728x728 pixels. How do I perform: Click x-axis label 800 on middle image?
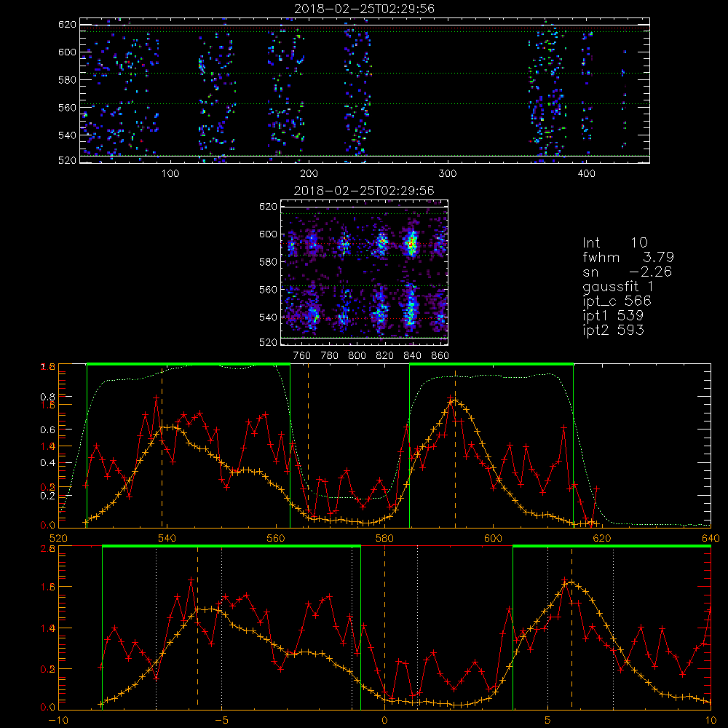(357, 356)
